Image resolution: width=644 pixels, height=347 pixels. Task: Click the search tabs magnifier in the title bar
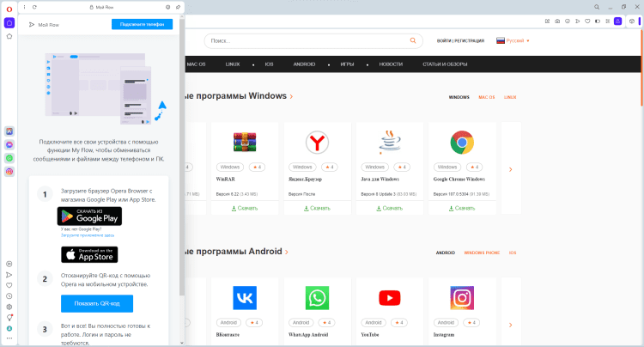click(x=597, y=7)
